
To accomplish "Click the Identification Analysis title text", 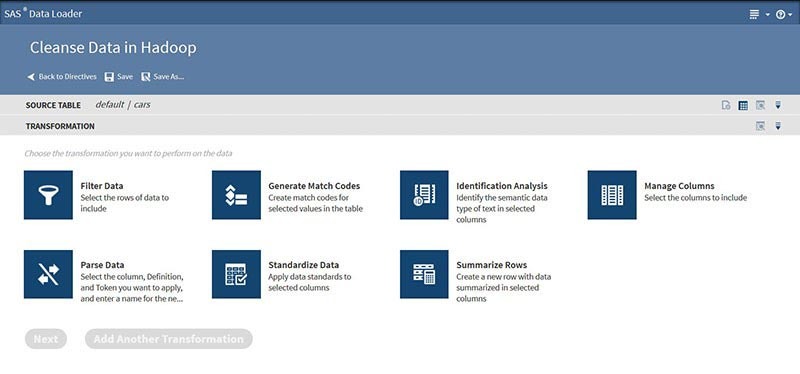I will [502, 186].
